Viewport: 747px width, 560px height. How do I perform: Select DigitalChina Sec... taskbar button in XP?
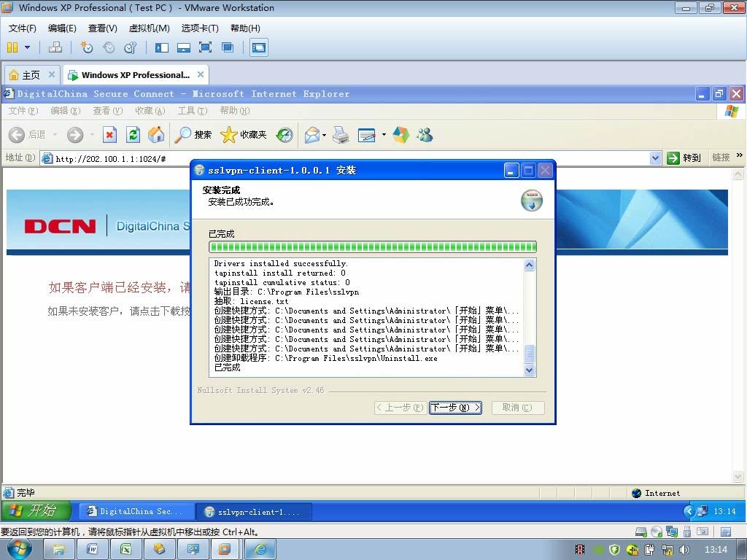136,511
